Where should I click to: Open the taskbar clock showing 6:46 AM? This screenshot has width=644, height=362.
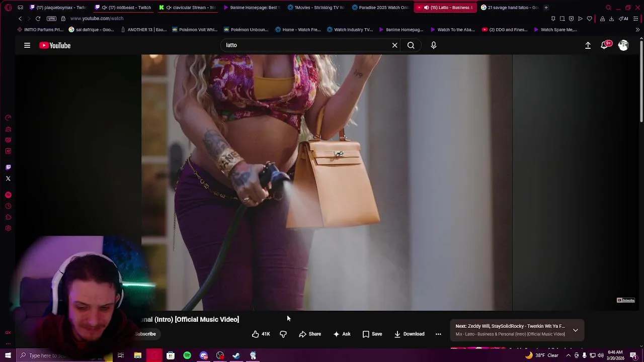click(x=615, y=355)
